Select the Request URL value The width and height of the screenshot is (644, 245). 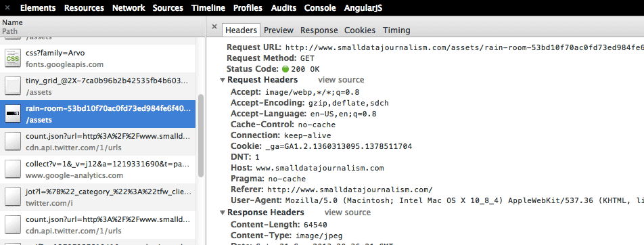tap(465, 47)
